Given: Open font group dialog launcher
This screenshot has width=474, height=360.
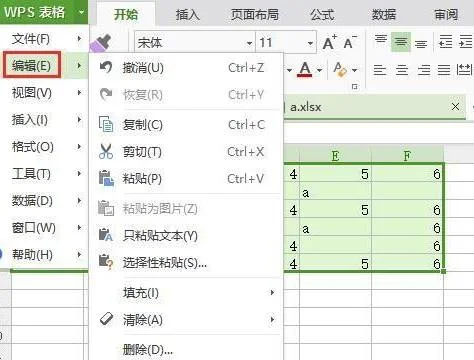Looking at the screenshot, I should (x=355, y=87).
